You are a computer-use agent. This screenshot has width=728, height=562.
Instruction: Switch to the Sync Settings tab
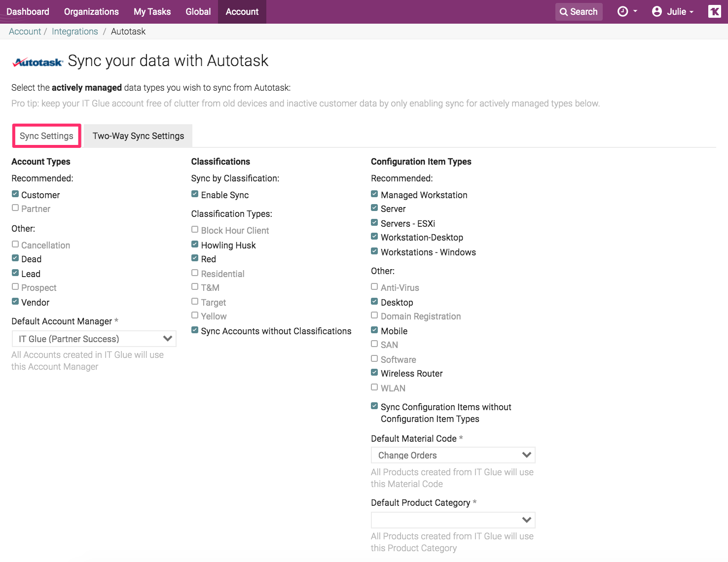click(46, 136)
